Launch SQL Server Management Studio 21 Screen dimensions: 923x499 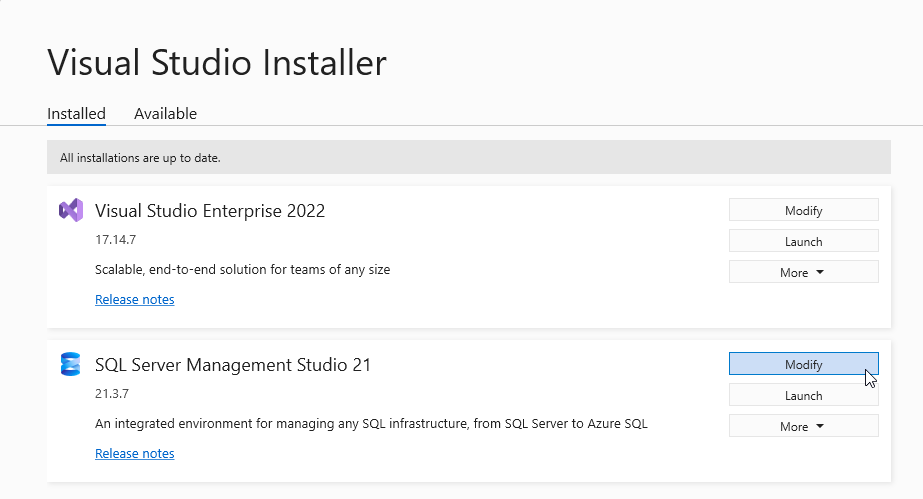[803, 395]
